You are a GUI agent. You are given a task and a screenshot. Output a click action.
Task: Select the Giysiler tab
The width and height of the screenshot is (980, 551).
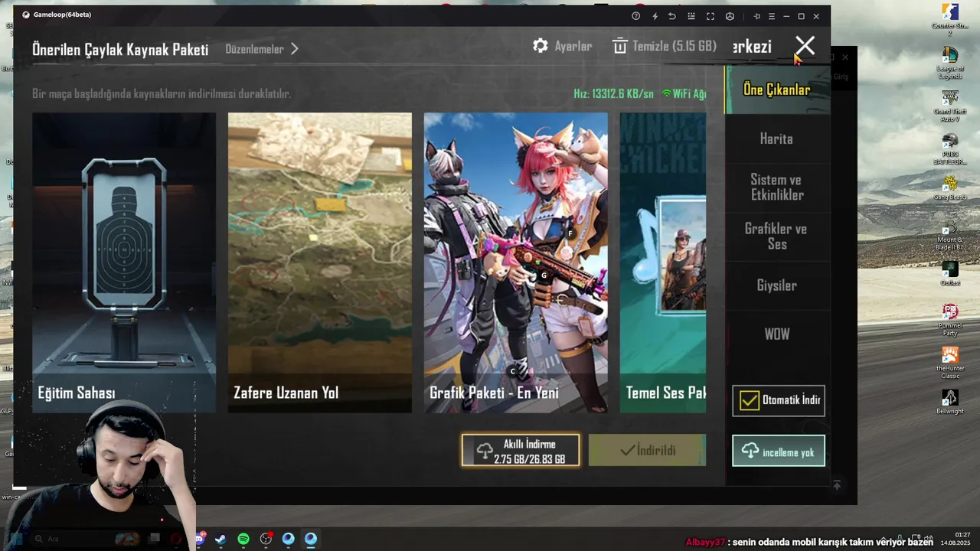coord(776,285)
